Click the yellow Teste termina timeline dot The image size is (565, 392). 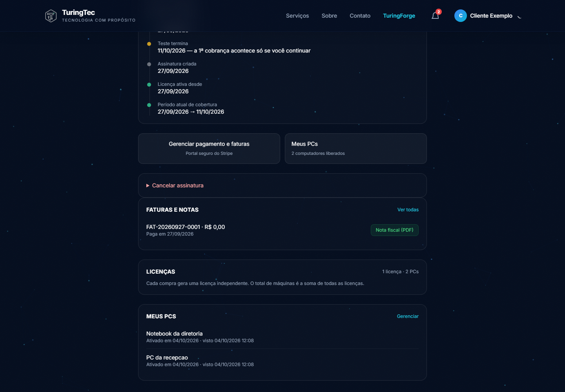coord(149,44)
